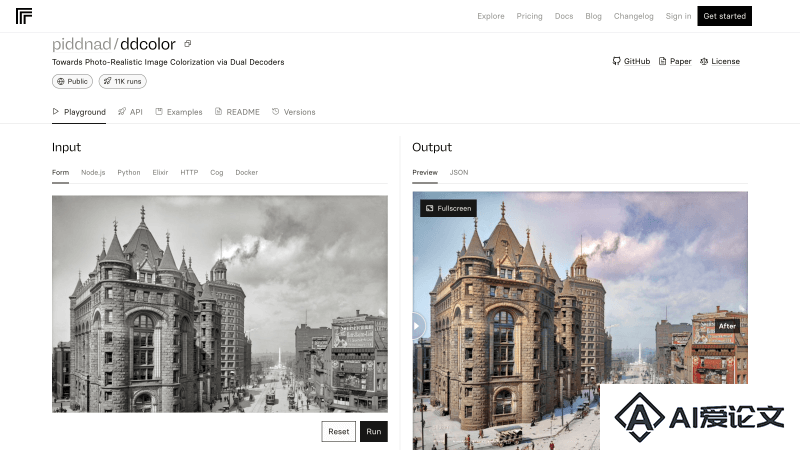View the License link
This screenshot has height=450, width=800.
point(719,61)
